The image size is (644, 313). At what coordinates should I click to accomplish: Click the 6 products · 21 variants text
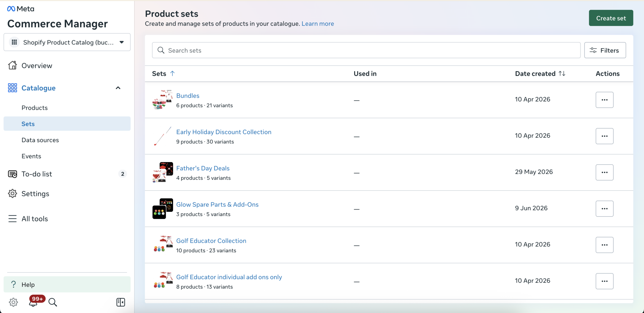point(205,106)
